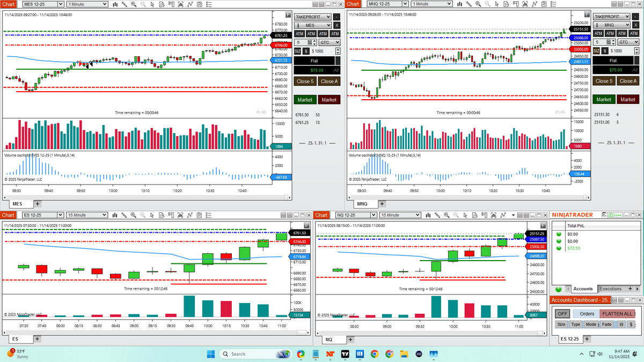The width and height of the screenshot is (644, 362).
Task: Click the F button on the MNQ chart
Action: pos(587,14)
